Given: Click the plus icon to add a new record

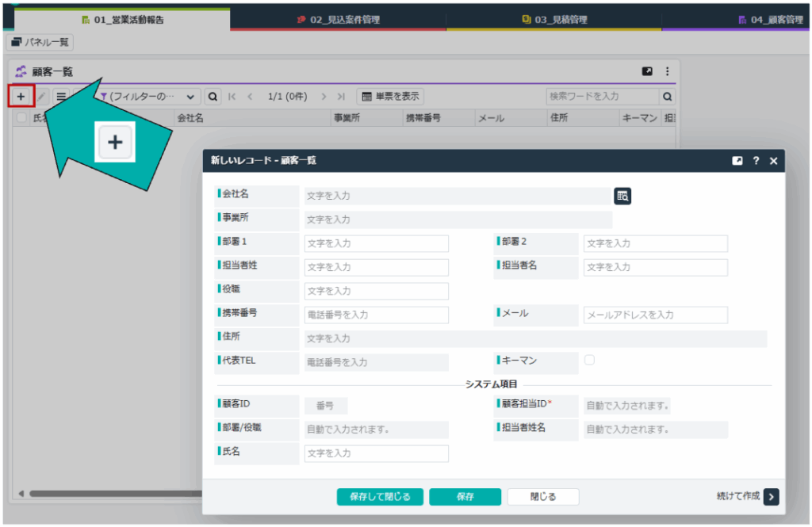Looking at the screenshot, I should (21, 97).
